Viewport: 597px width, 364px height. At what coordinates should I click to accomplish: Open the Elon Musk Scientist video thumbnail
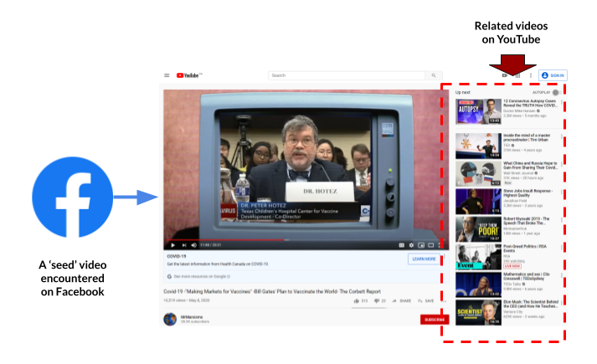tap(478, 312)
